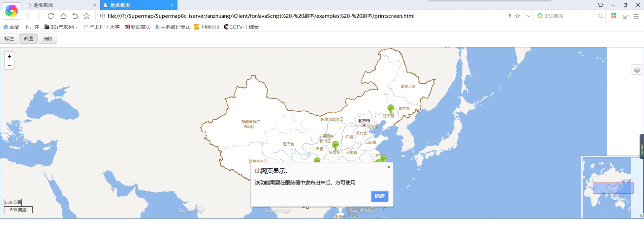Click the 标注 button
644x230 pixels.
[9, 39]
